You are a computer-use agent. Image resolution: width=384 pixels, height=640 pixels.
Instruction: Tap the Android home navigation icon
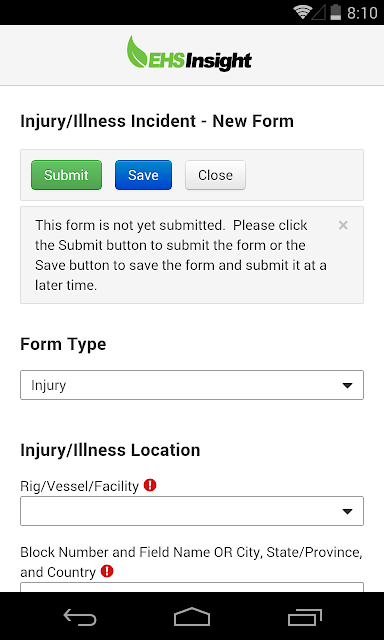click(x=192, y=616)
